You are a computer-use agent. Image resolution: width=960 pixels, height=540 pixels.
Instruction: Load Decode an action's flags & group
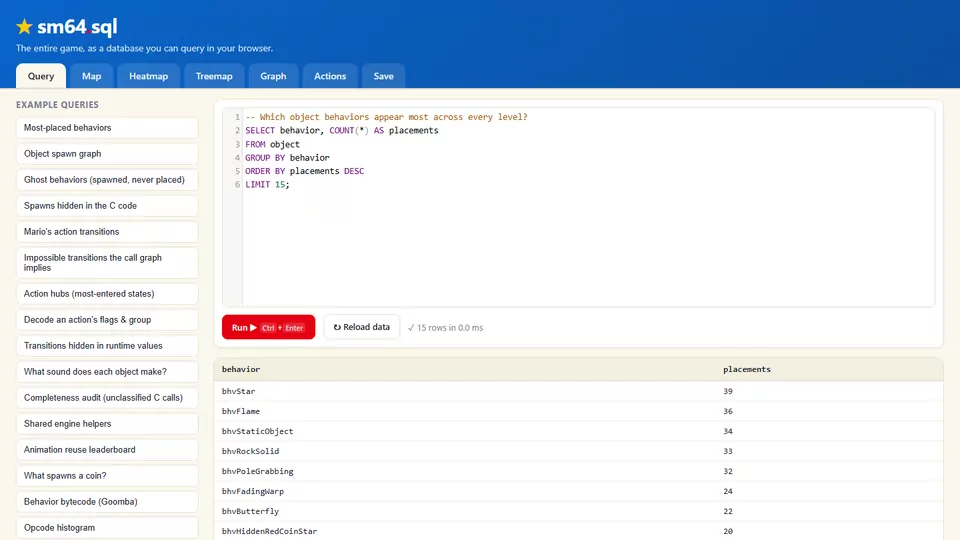click(x=107, y=320)
